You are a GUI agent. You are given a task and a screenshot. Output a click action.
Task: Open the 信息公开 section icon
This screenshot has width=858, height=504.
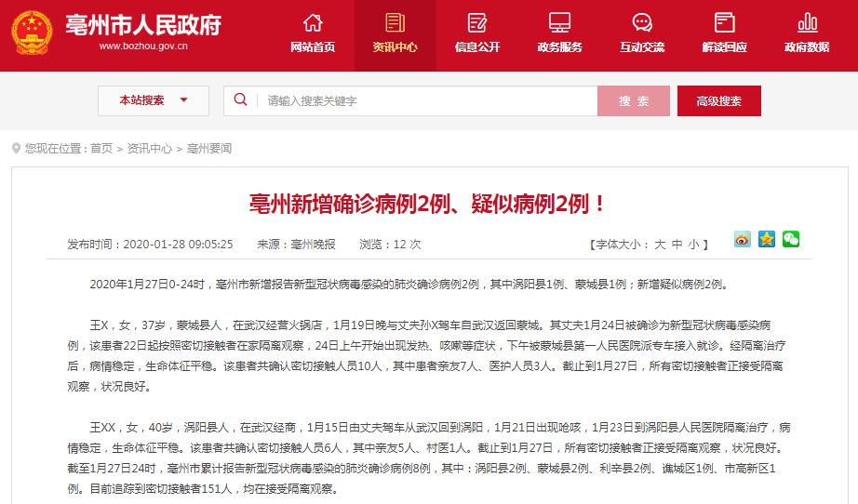[x=477, y=23]
